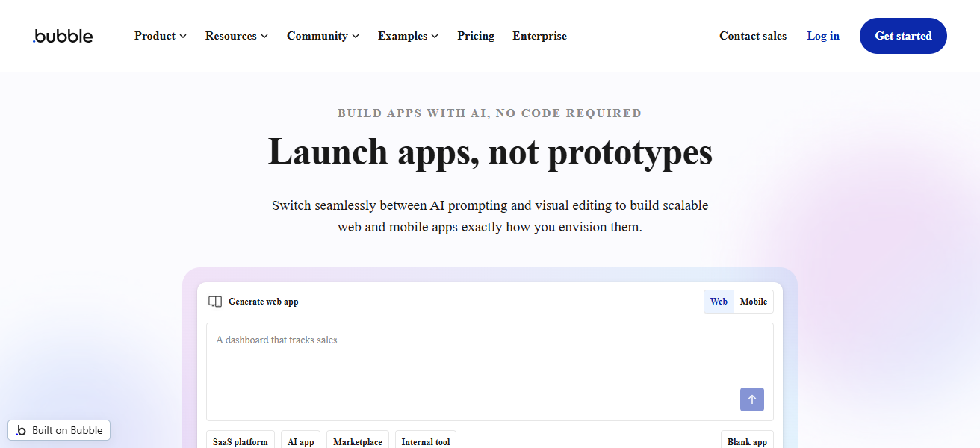The width and height of the screenshot is (980, 448).
Task: Switch to the Web tab
Action: (x=719, y=302)
